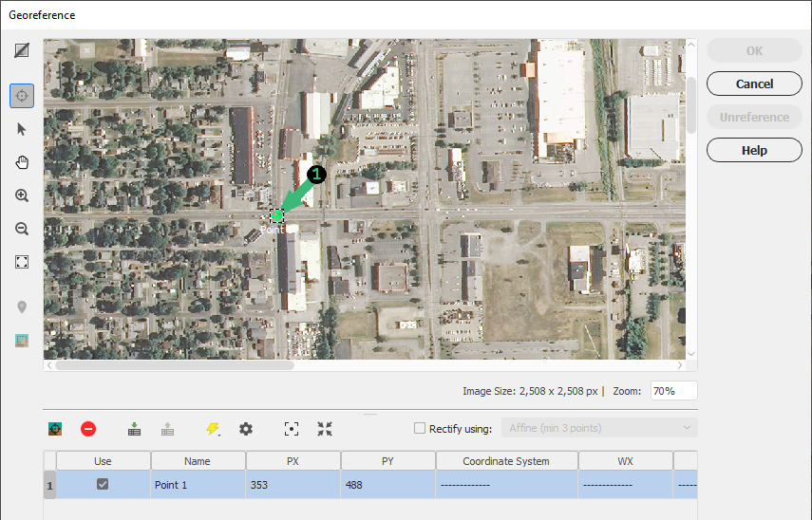Toggle the image on/off diagonal square icon
812x520 pixels.
coord(22,50)
